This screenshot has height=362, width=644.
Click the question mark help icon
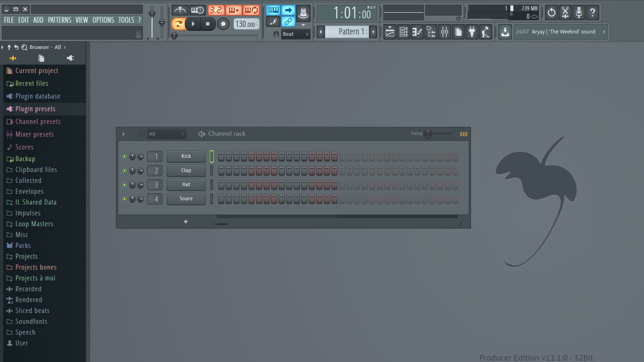593,12
